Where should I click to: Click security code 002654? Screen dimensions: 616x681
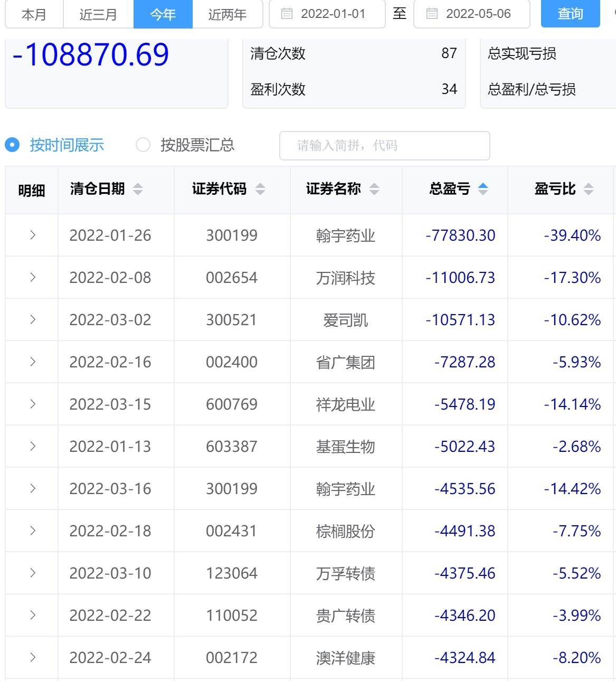click(232, 278)
